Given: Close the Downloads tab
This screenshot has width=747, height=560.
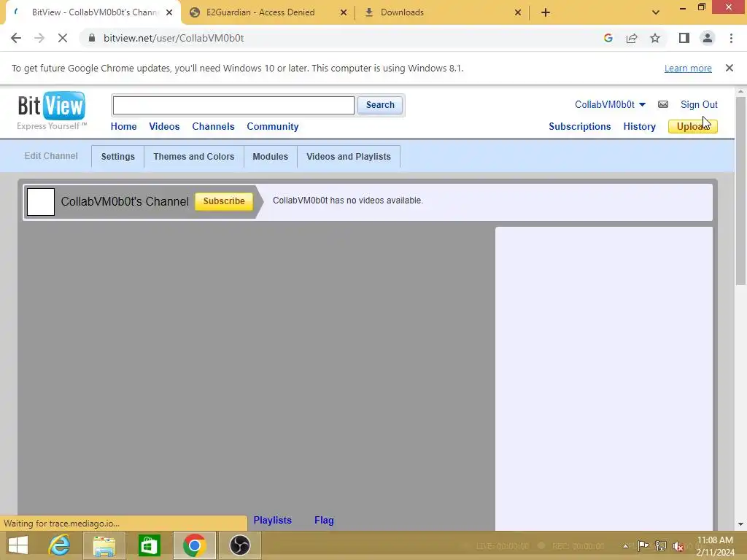Looking at the screenshot, I should click(x=518, y=12).
